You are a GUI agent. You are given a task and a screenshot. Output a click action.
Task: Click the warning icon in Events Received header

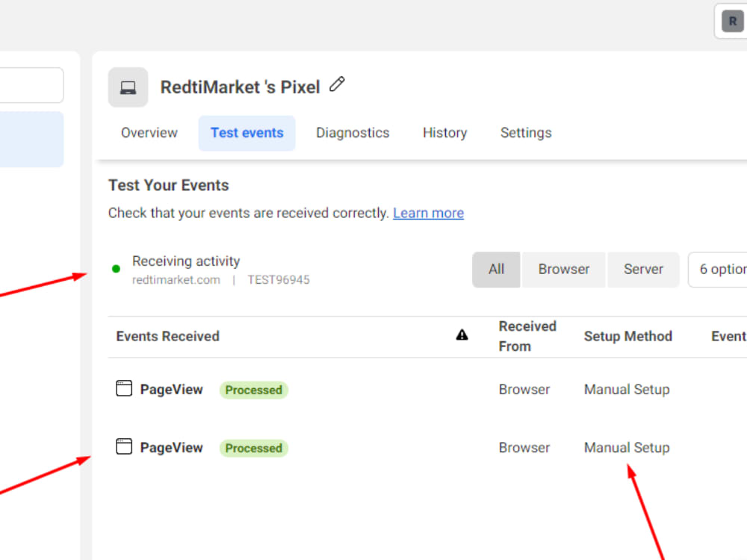tap(462, 335)
